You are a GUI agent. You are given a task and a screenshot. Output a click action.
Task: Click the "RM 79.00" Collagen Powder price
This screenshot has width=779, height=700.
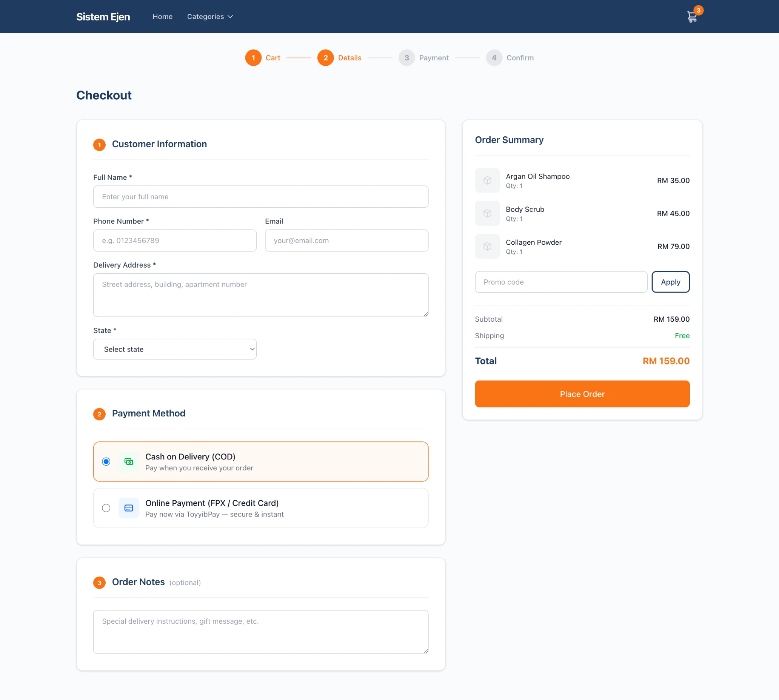click(x=673, y=246)
